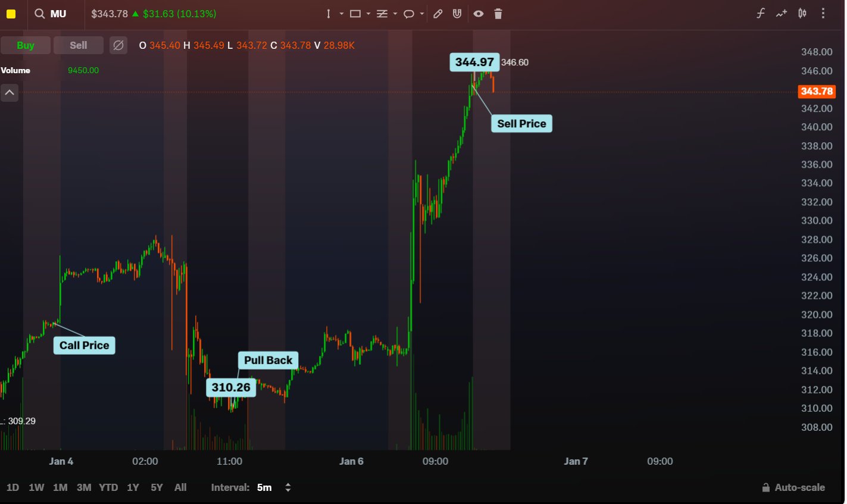Click the 344.97 price callout
Screen dimensions: 847x504
(474, 62)
